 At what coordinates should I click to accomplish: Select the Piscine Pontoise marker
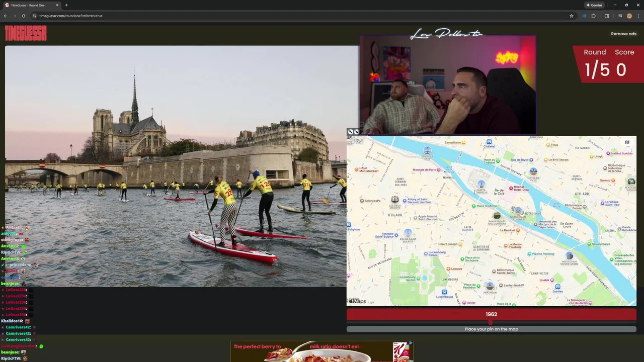(529, 253)
